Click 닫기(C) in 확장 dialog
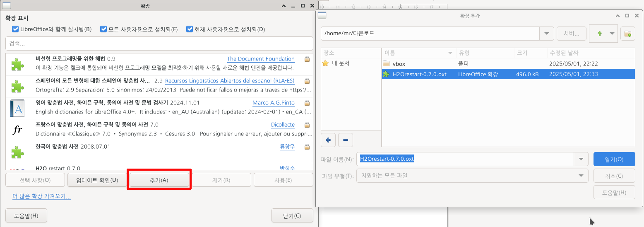Viewport: 644px width, 227px height. click(x=292, y=216)
